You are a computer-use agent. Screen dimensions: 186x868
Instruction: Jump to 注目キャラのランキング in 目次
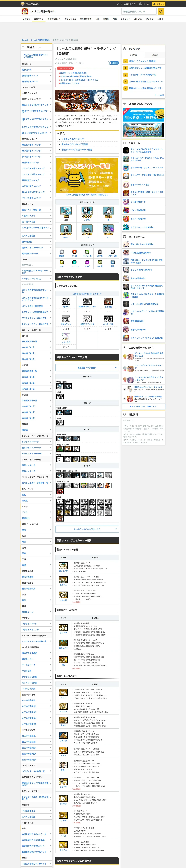point(73,139)
